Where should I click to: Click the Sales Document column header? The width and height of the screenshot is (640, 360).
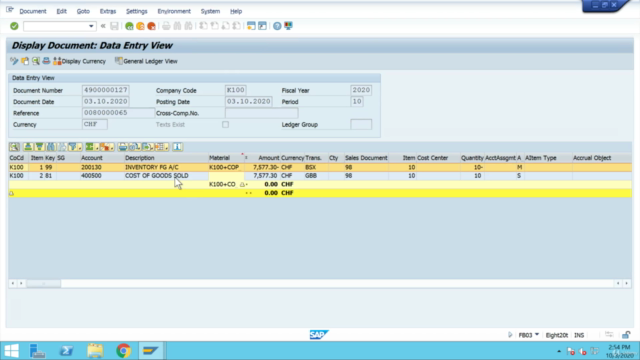pyautogui.click(x=366, y=158)
